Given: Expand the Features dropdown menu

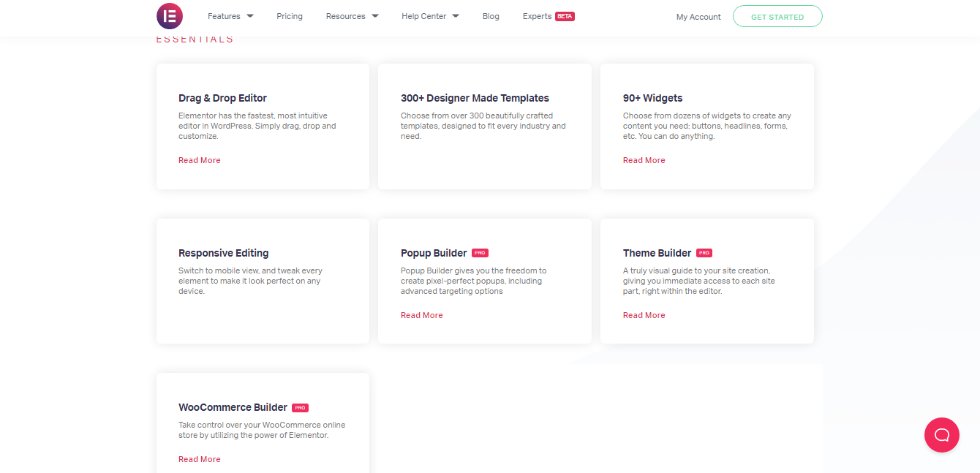Looking at the screenshot, I should [x=230, y=16].
